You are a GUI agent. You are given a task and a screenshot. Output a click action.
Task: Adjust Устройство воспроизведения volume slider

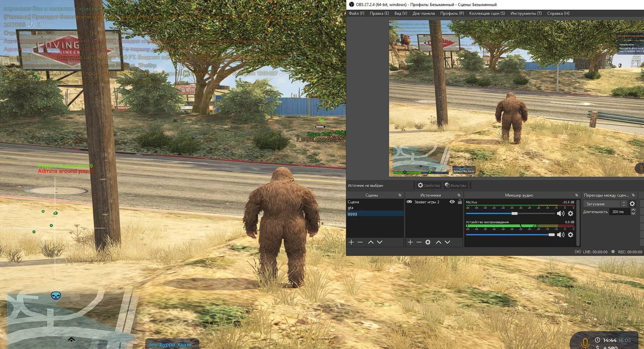pos(510,235)
